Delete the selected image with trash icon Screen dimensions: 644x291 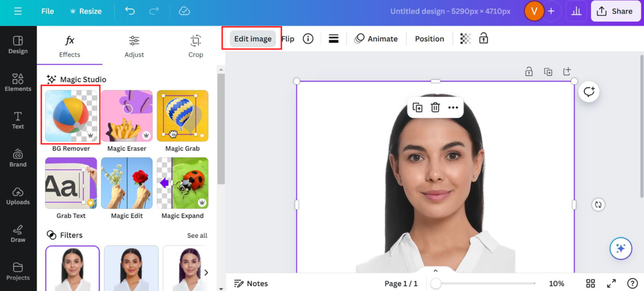coord(435,108)
